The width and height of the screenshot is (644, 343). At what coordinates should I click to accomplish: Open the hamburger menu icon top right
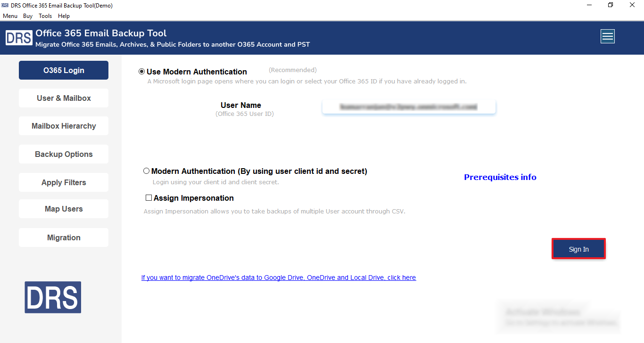tap(607, 36)
